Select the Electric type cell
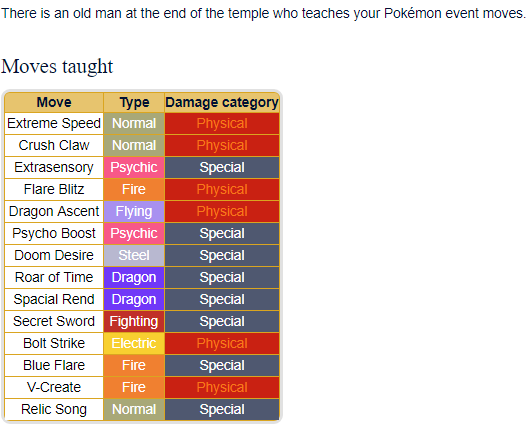 point(134,343)
